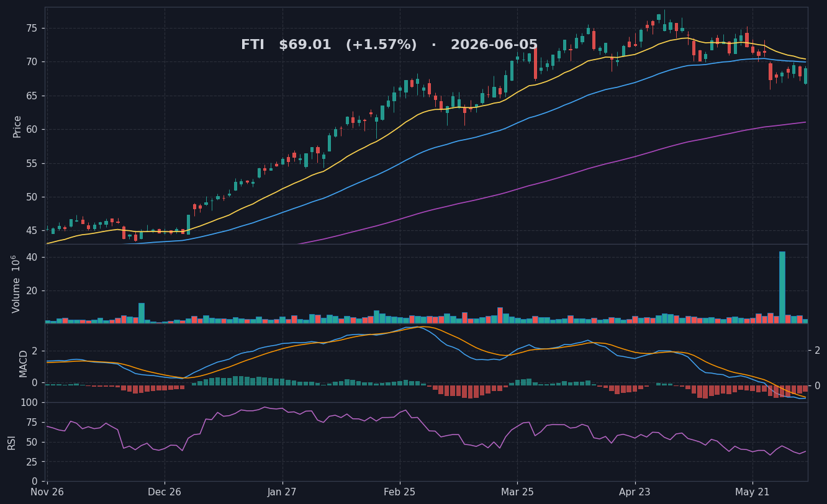This screenshot has width=827, height=504.
Task: Click the 100 RSI tick label
Action: click(x=30, y=403)
